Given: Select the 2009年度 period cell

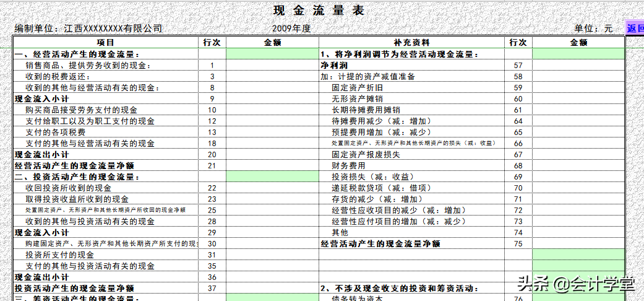Looking at the screenshot, I should (291, 28).
